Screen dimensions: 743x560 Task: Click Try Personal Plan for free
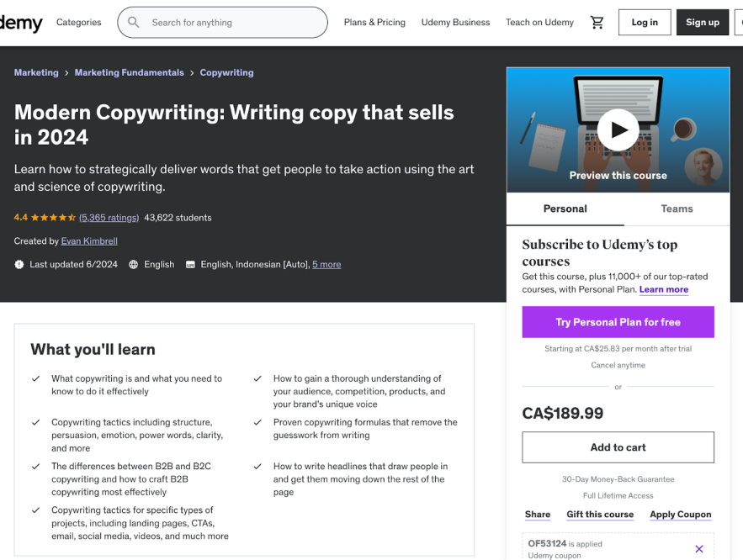pyautogui.click(x=618, y=322)
